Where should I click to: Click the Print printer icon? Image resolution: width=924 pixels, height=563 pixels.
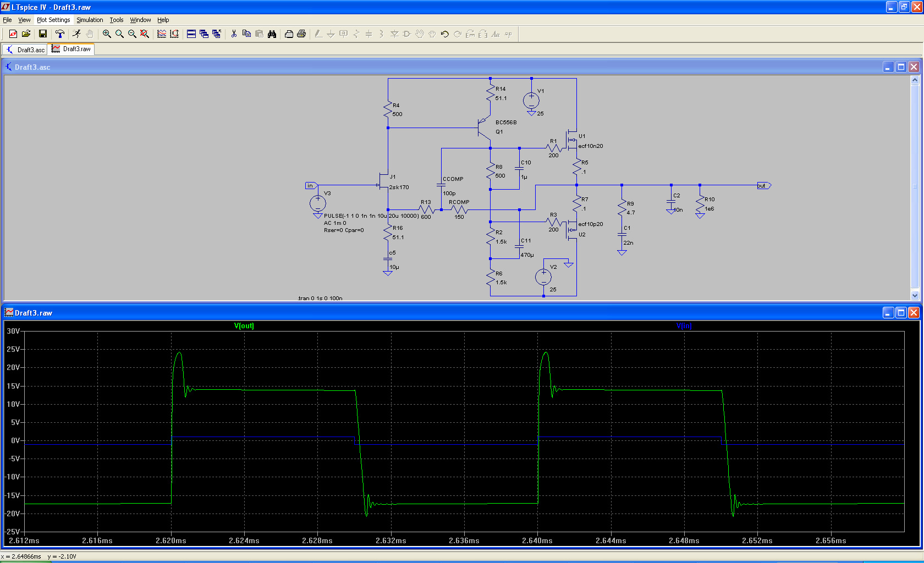tap(301, 34)
